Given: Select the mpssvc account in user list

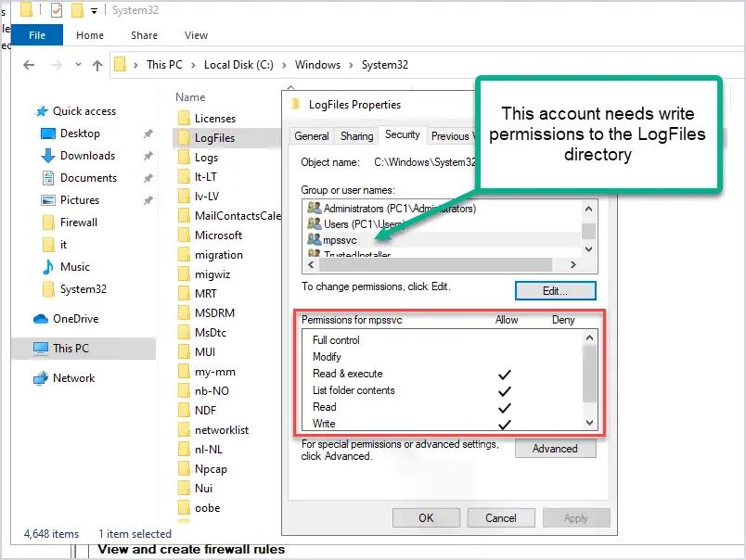Looking at the screenshot, I should pyautogui.click(x=340, y=240).
